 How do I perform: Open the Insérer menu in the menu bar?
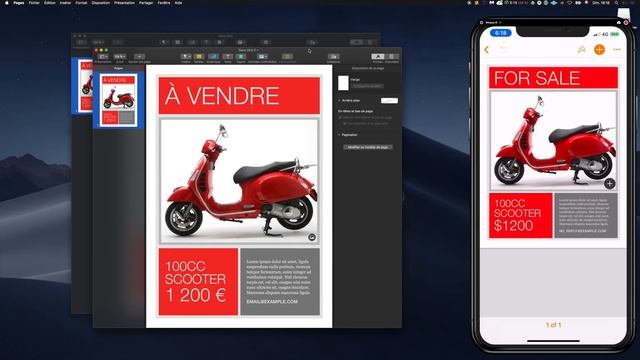coord(65,3)
